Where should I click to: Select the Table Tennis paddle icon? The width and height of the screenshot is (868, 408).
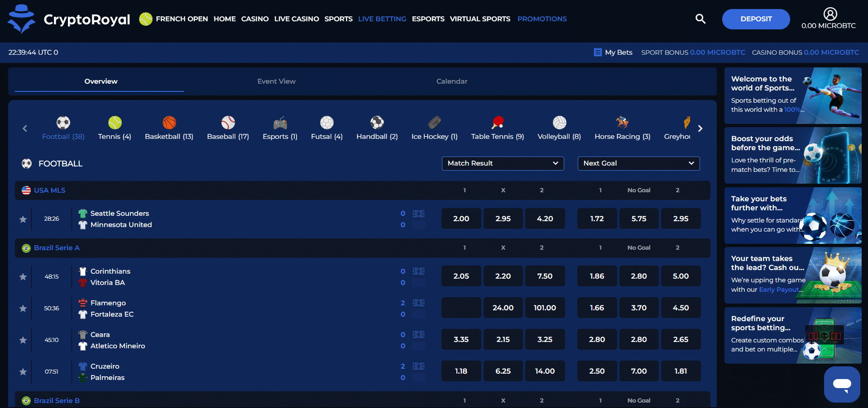498,123
